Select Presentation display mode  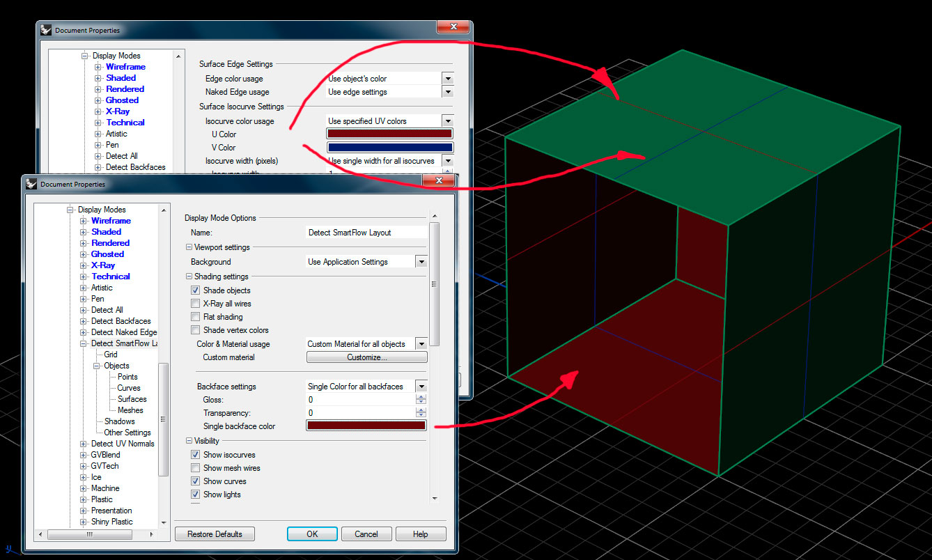(111, 511)
